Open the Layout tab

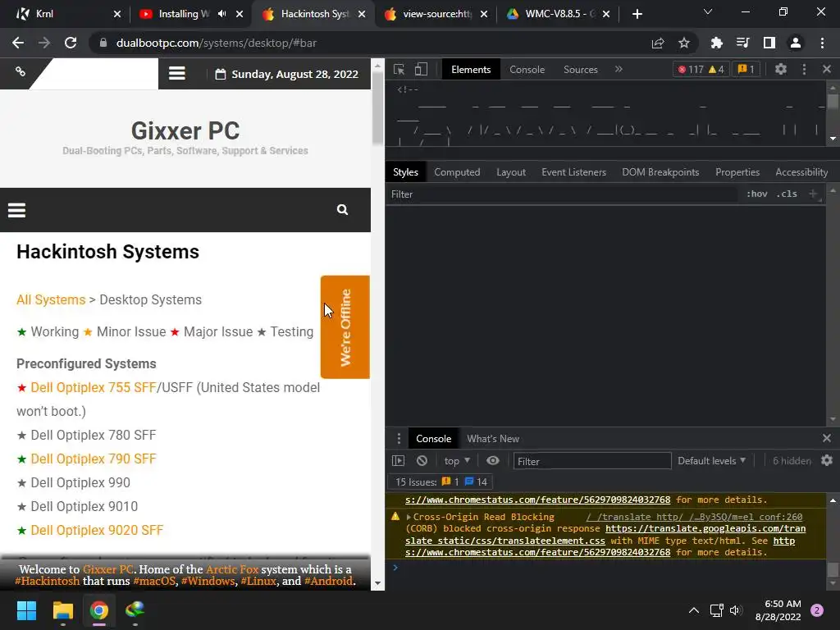point(511,172)
